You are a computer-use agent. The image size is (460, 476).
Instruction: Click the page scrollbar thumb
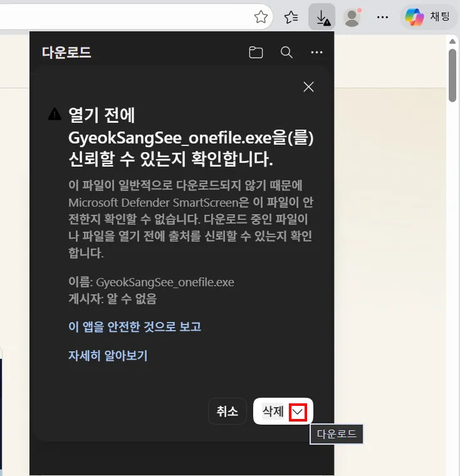coord(452,75)
